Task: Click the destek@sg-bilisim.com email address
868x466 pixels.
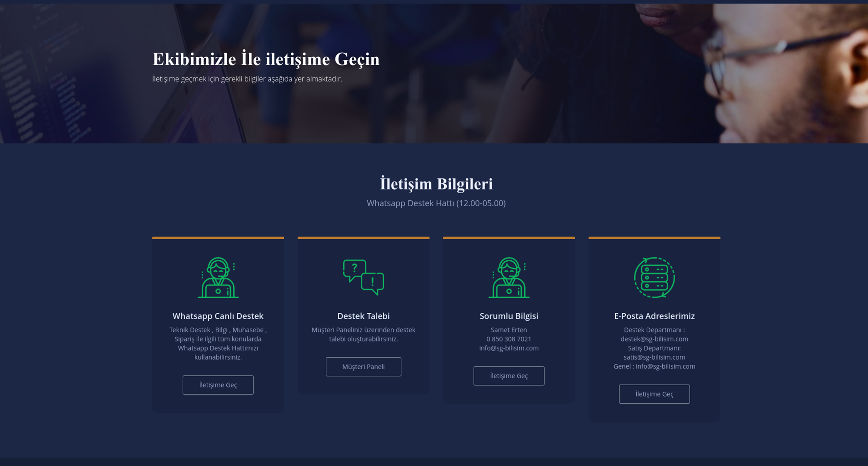Action: (654, 339)
